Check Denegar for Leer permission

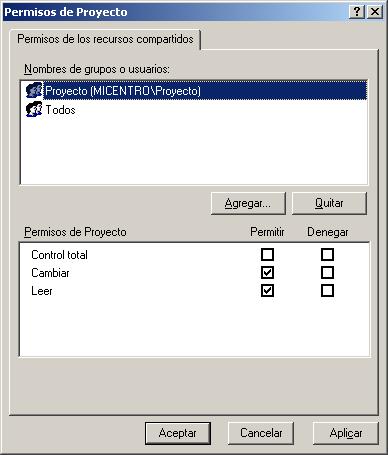[327, 291]
